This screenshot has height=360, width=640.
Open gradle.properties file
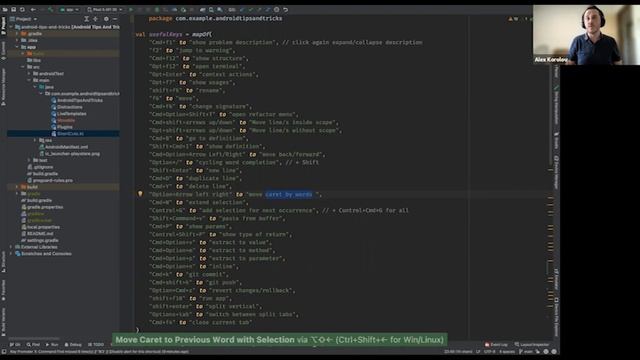pyautogui.click(x=42, y=207)
